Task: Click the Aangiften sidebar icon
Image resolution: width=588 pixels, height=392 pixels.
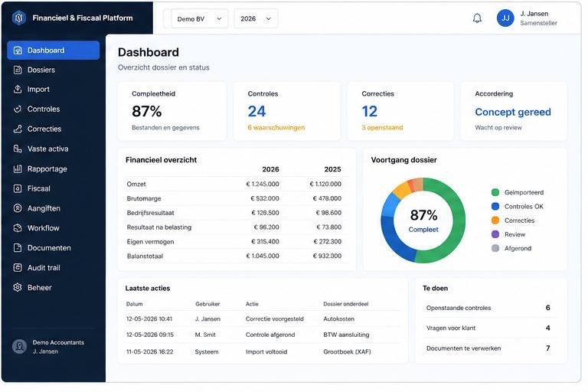Action: (18, 208)
